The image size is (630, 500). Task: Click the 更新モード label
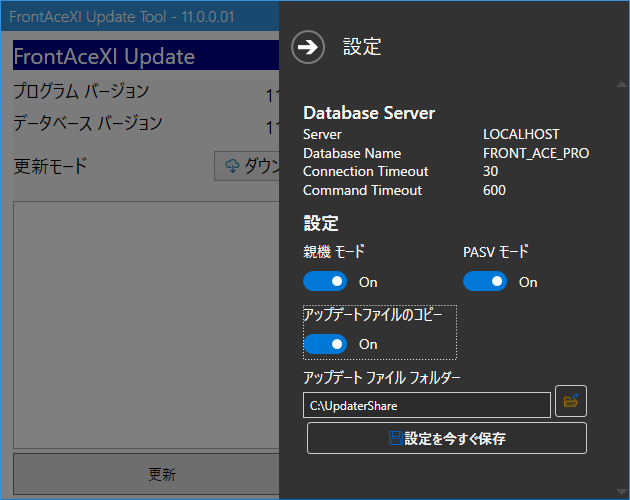pyautogui.click(x=50, y=166)
